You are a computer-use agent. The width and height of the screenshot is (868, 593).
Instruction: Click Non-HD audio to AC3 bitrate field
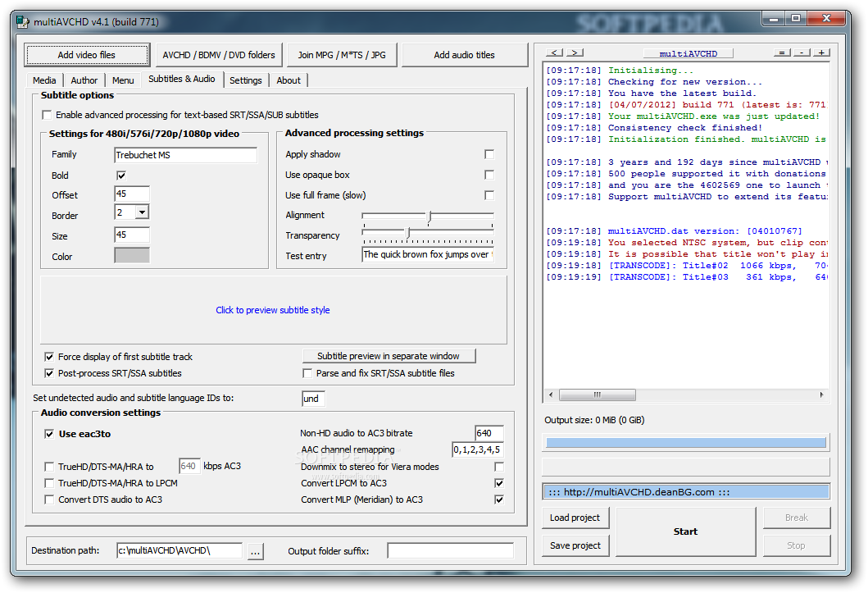[489, 433]
